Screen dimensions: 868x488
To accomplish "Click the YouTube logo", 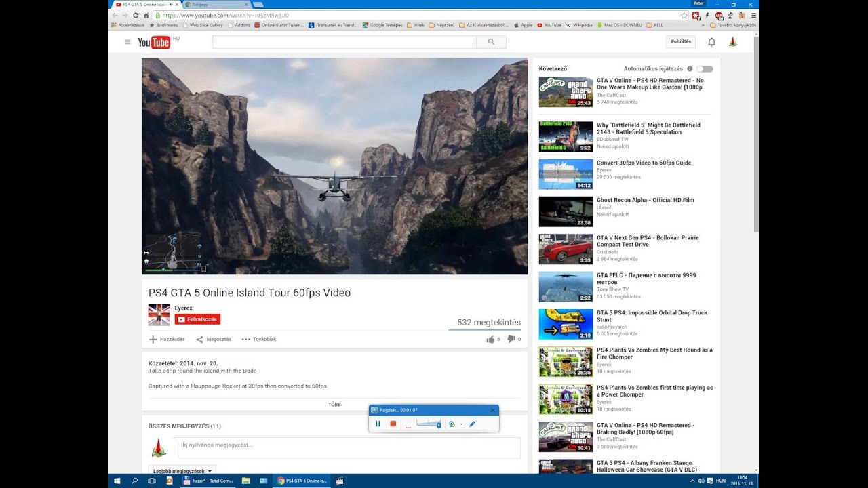I will point(154,43).
